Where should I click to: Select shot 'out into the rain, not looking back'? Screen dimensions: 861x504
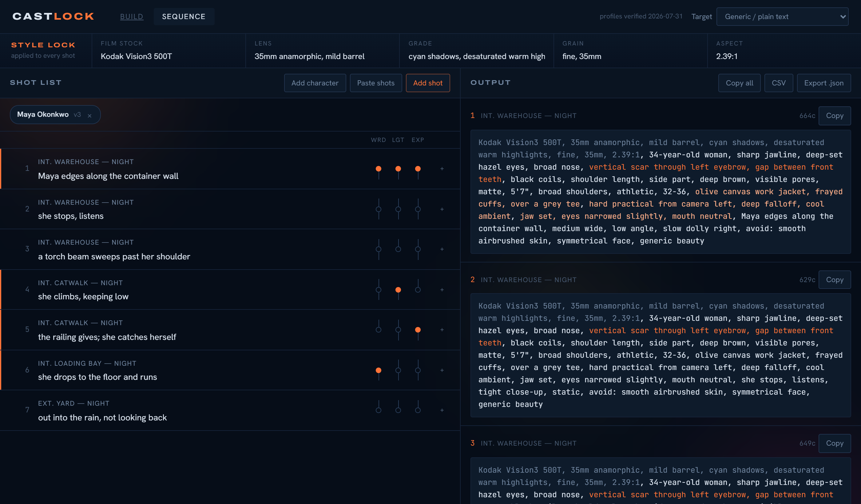click(230, 410)
